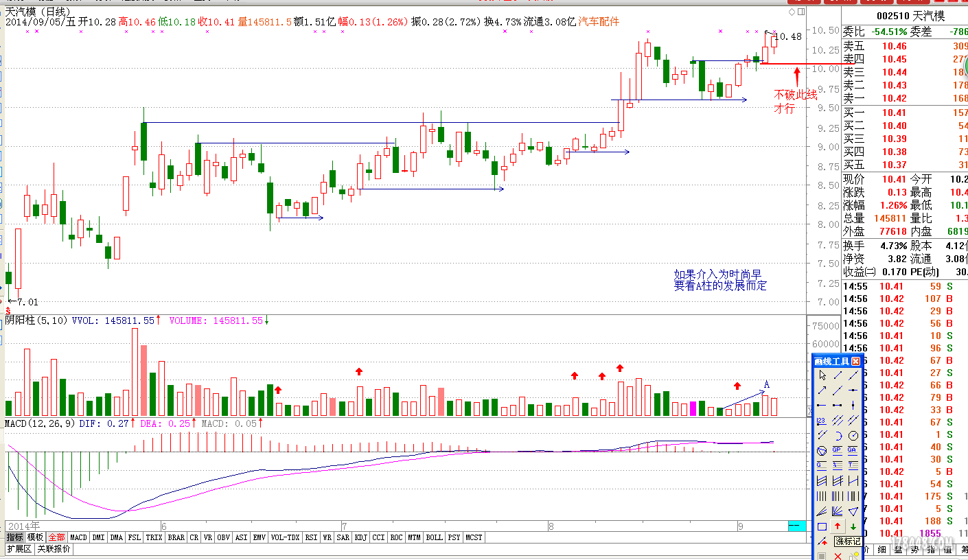This screenshot has height=560, width=968.
Task: Switch to the 指标 tab
Action: pos(15,537)
